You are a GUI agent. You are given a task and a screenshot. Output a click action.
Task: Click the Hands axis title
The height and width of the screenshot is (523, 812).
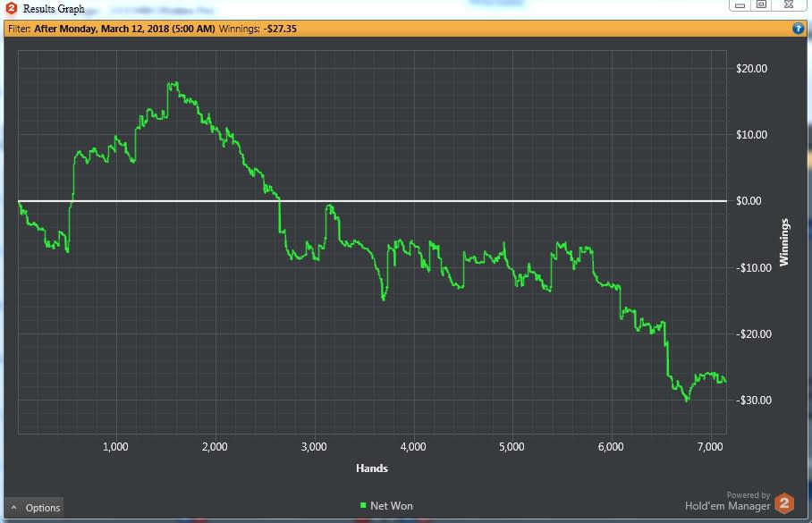(x=372, y=468)
